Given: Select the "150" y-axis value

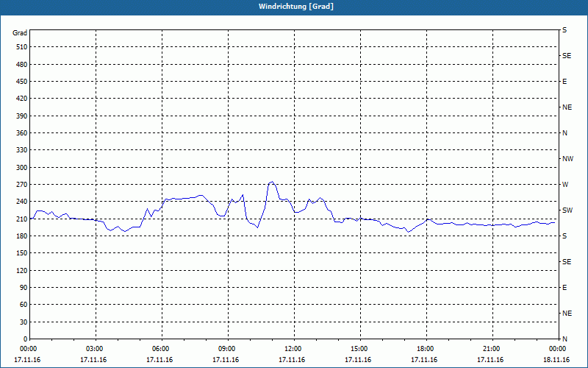Looking at the screenshot, I should click(x=21, y=253).
